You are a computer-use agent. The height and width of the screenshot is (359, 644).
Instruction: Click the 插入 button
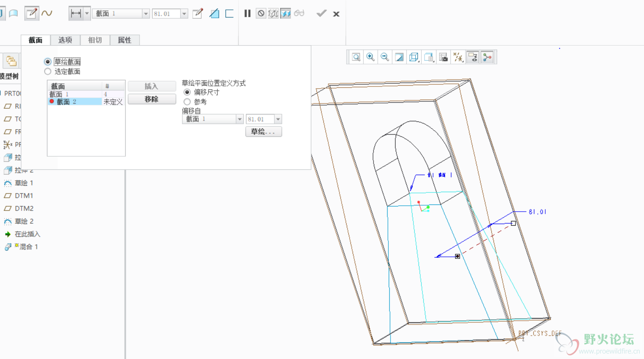[x=151, y=86]
